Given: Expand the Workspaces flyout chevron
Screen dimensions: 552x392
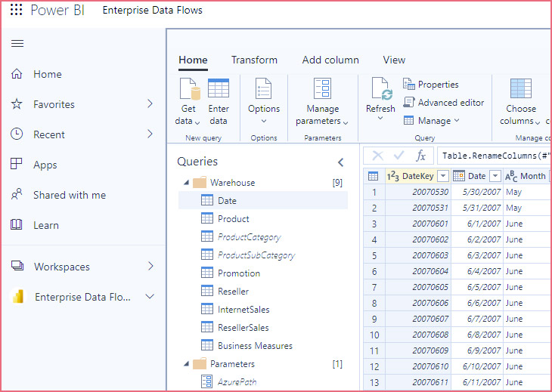Looking at the screenshot, I should 150,266.
